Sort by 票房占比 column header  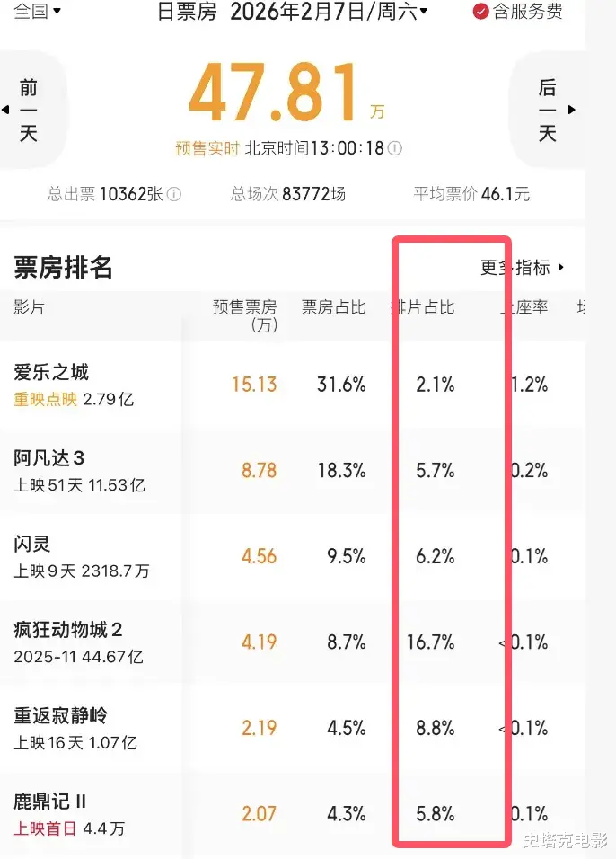click(333, 307)
